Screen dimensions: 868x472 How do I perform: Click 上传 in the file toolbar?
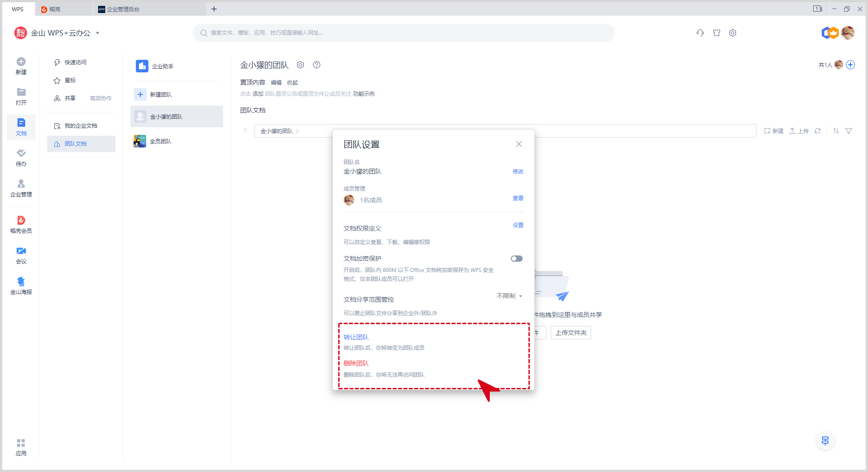(799, 131)
